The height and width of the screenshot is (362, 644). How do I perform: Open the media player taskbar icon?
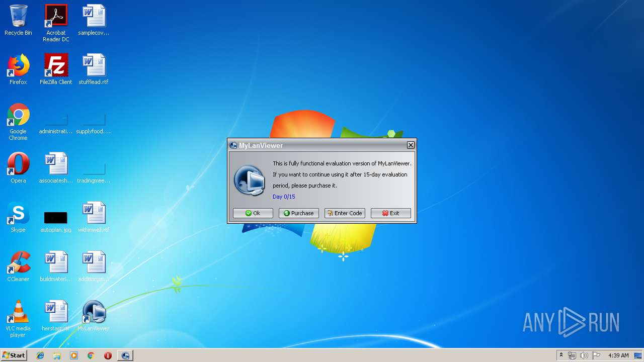74,355
